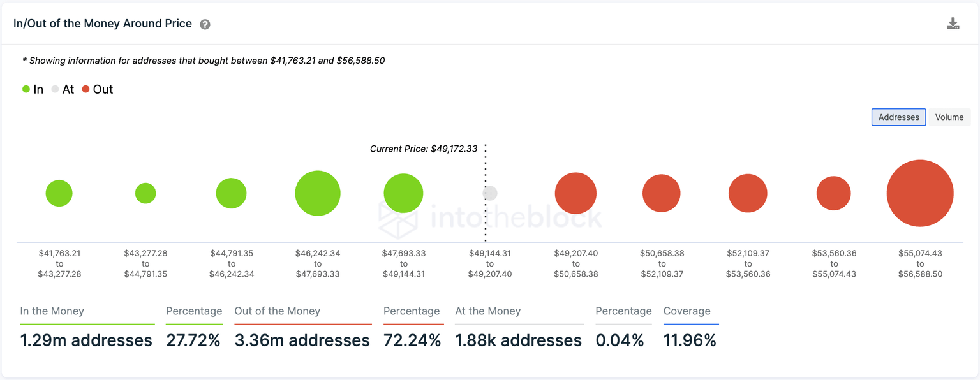Image resolution: width=980 pixels, height=380 pixels.
Task: Click the gray At the Money bubble
Action: (489, 193)
